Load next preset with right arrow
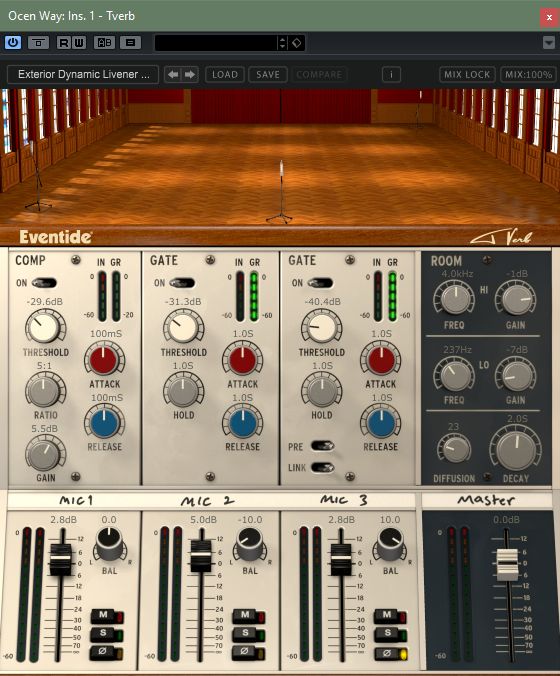This screenshot has width=560, height=676. pos(190,75)
